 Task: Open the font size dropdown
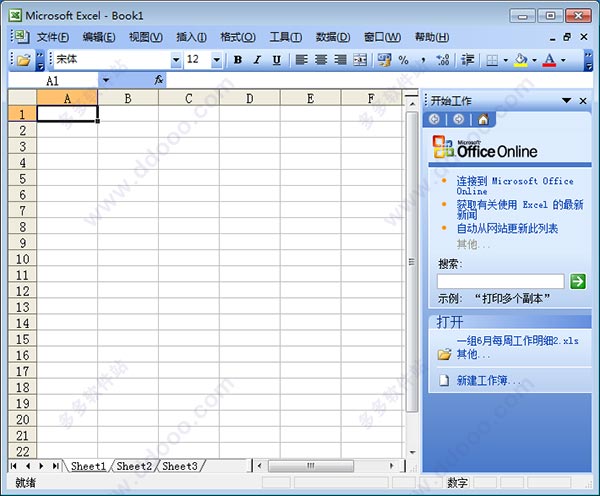click(217, 60)
